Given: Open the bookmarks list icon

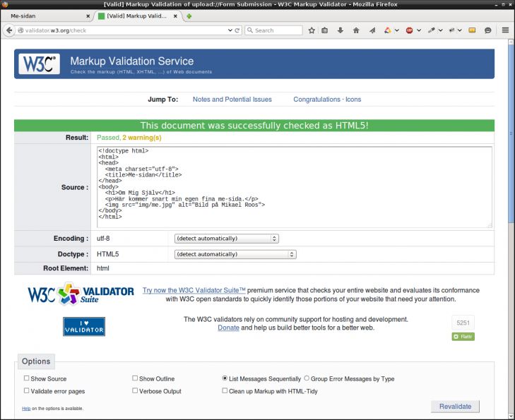Looking at the screenshot, I should coord(324,30).
